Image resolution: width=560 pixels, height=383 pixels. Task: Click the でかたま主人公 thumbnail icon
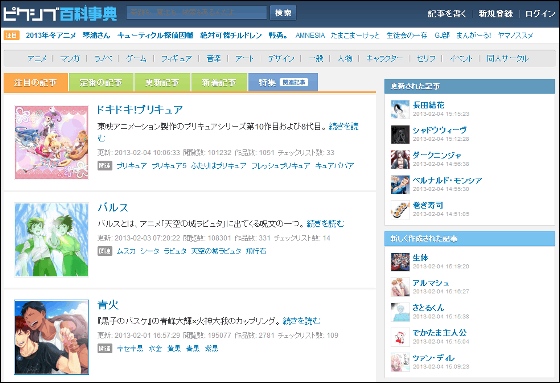[400, 337]
